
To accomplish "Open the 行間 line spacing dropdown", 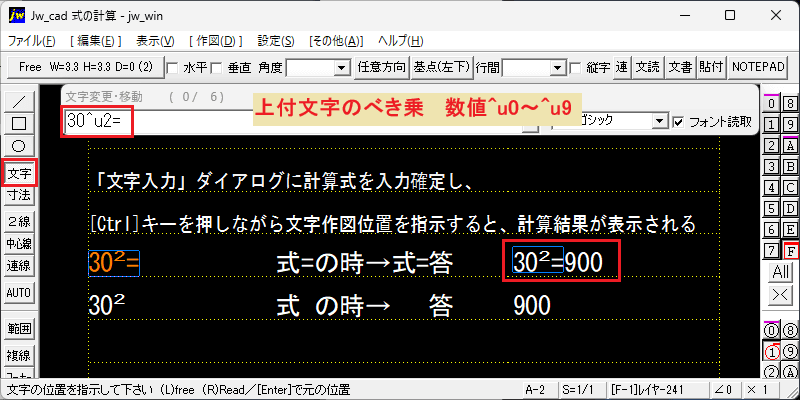I will [x=559, y=68].
